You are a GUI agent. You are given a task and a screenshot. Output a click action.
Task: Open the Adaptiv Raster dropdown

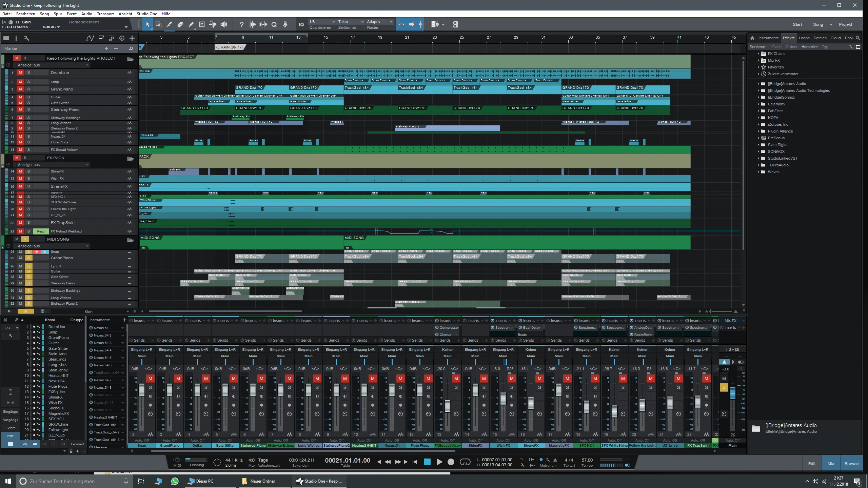[380, 22]
